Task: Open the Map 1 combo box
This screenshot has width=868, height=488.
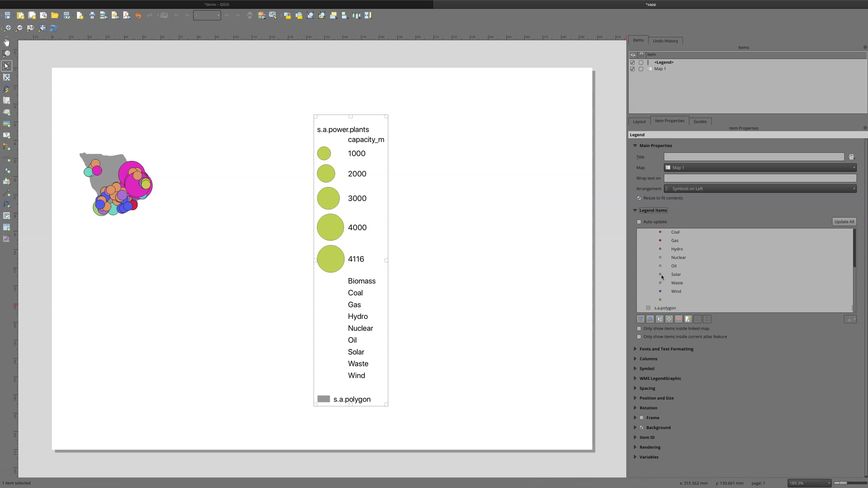Action: (x=760, y=168)
